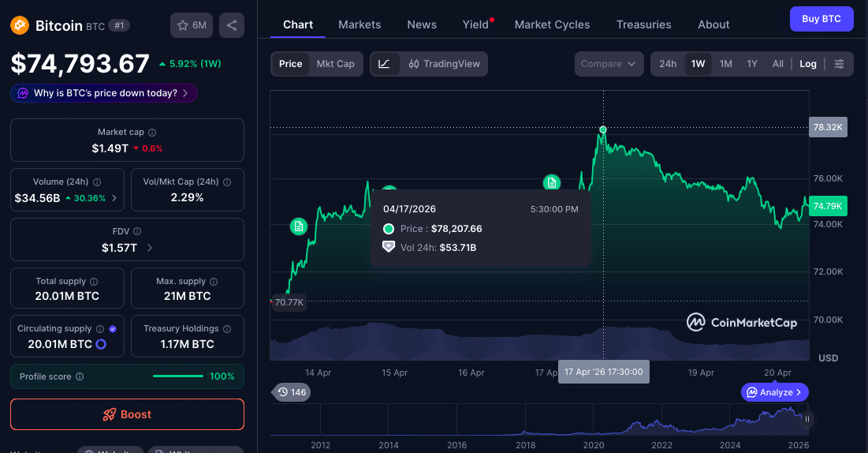The width and height of the screenshot is (868, 453).
Task: Click the chart peak data point
Action: (x=603, y=129)
